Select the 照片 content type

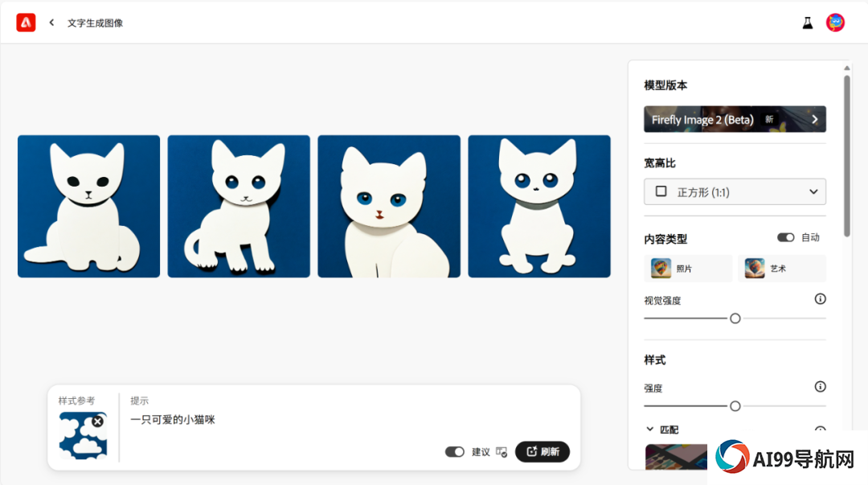pos(688,269)
